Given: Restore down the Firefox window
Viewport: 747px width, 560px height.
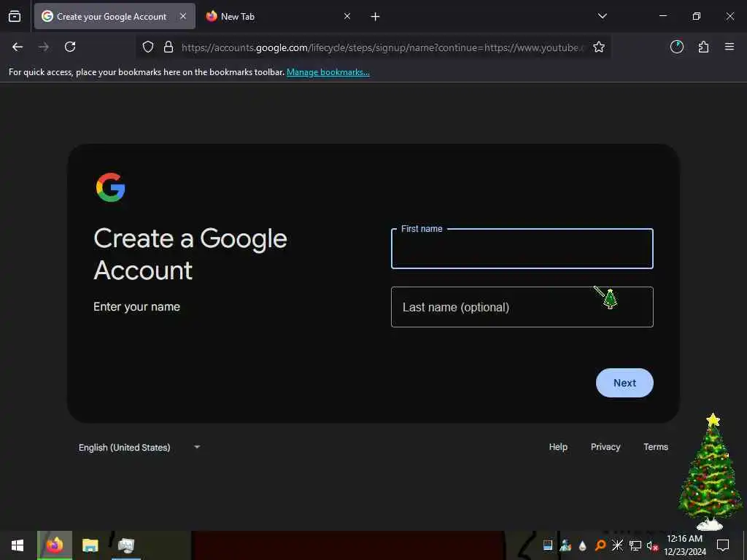Looking at the screenshot, I should [696, 16].
